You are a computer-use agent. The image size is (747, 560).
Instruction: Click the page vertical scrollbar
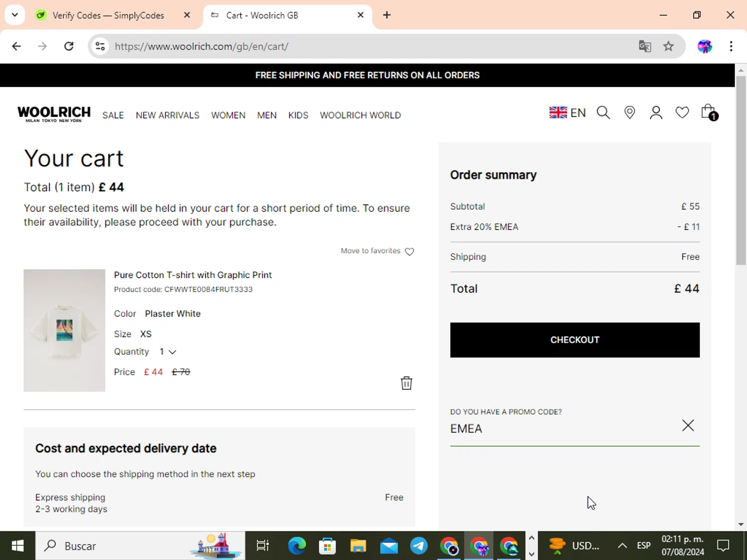[741, 169]
